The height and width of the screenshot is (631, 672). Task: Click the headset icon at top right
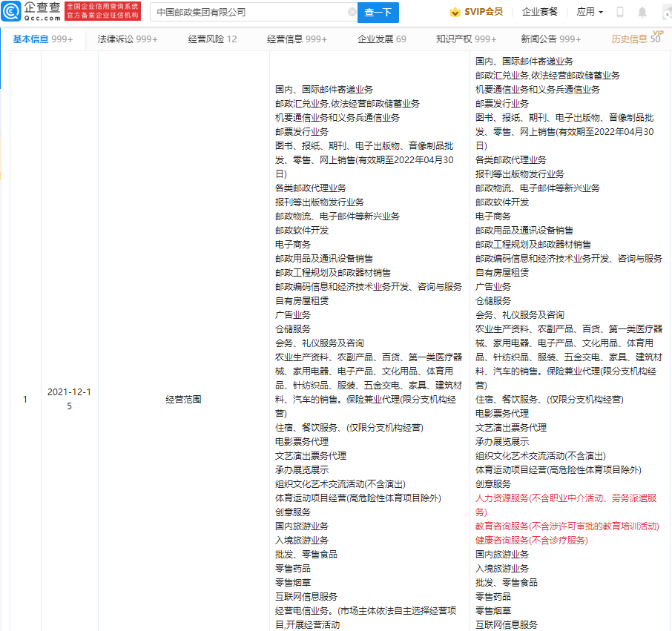coord(667,13)
